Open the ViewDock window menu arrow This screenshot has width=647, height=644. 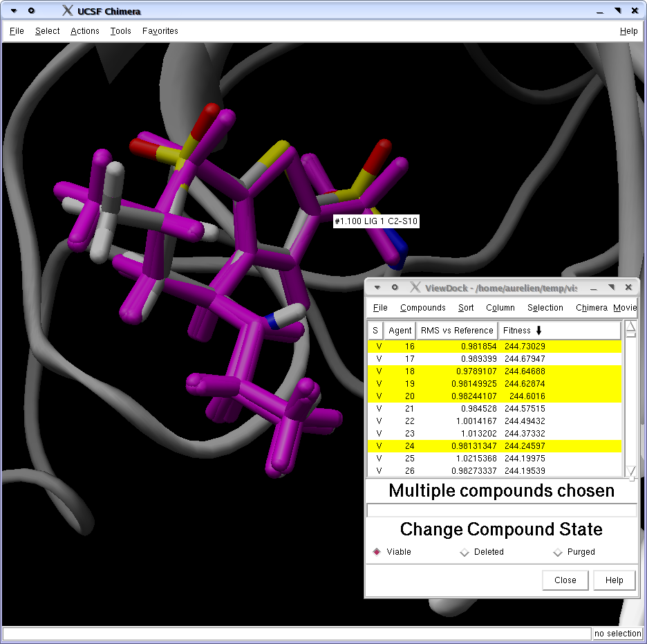pyautogui.click(x=377, y=287)
